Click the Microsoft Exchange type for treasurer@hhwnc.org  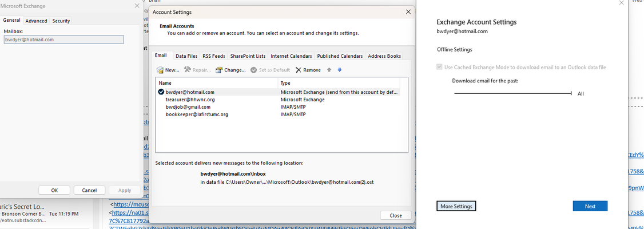[x=303, y=100]
